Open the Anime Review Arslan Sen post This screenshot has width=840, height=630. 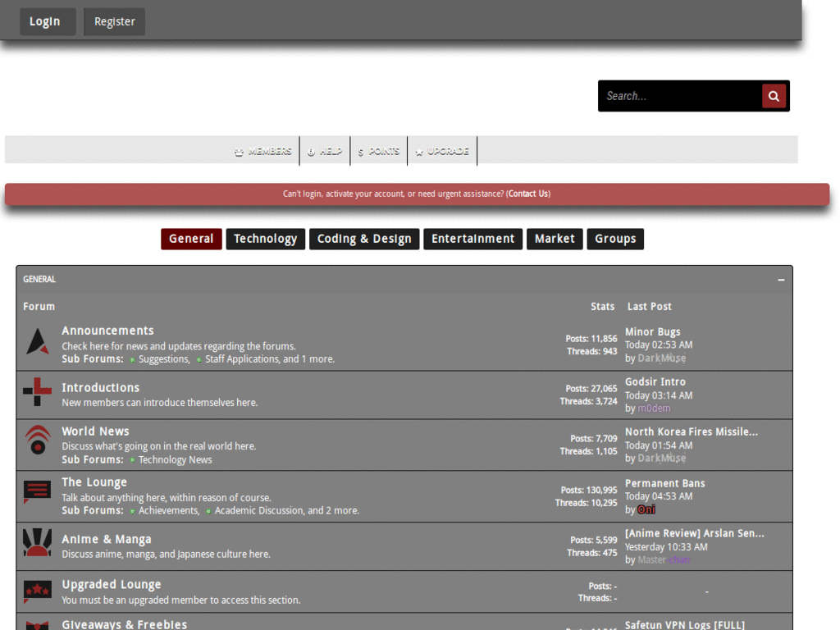[695, 533]
